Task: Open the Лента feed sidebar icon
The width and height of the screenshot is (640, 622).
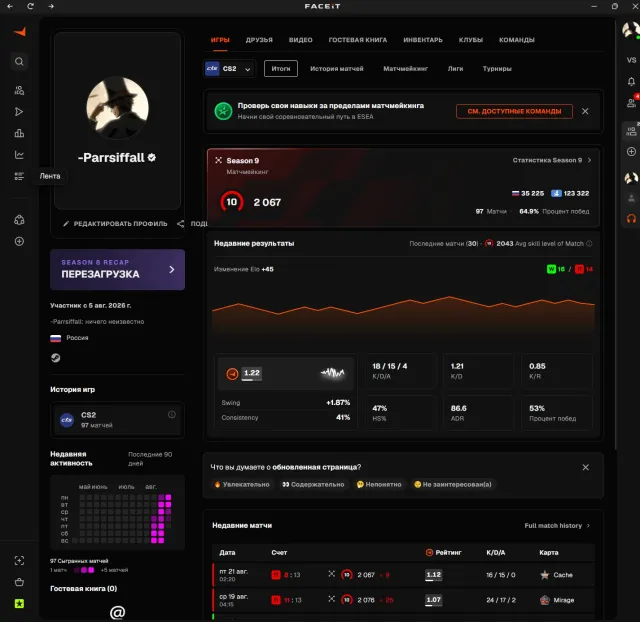Action: 19,176
